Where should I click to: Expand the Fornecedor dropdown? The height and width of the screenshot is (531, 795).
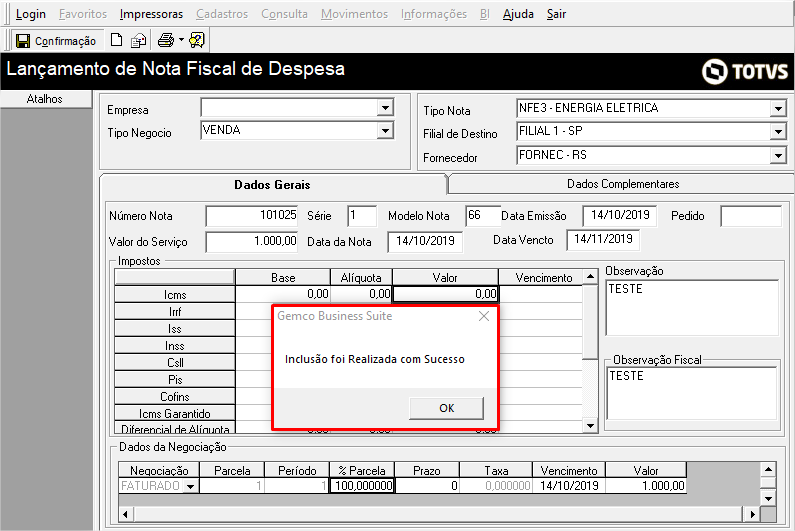(778, 155)
